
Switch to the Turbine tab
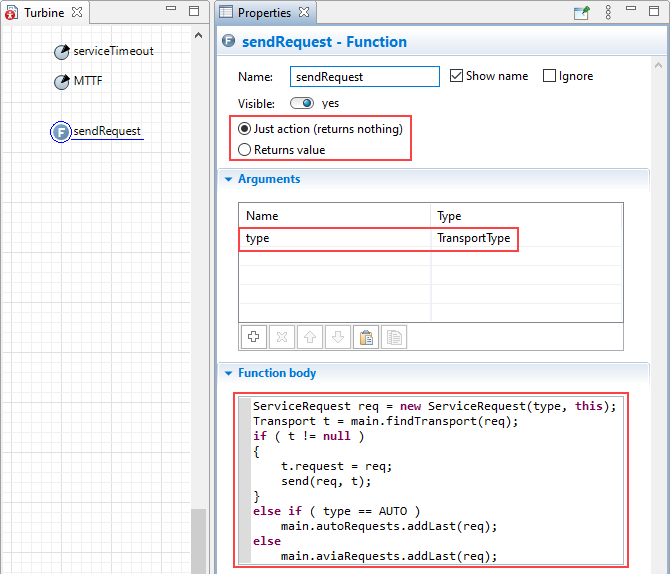pyautogui.click(x=44, y=13)
